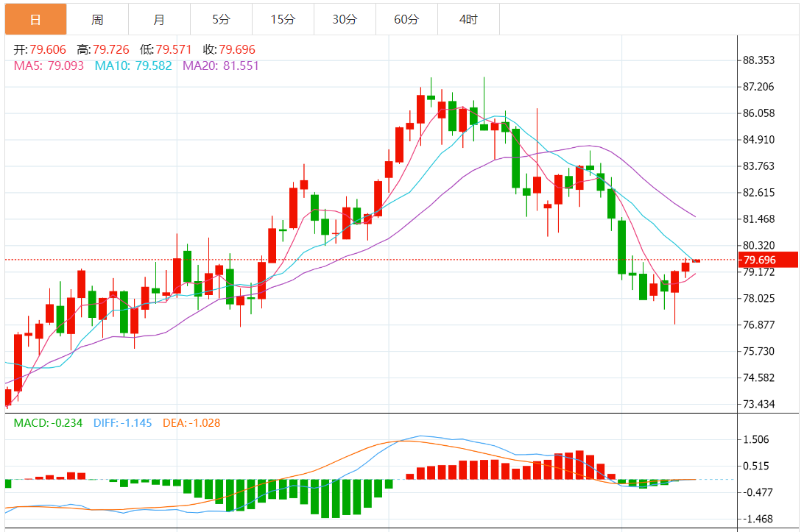Image resolution: width=804 pixels, height=532 pixels.
Task: Select the MA10: 79.582 legend label
Action: (x=133, y=66)
